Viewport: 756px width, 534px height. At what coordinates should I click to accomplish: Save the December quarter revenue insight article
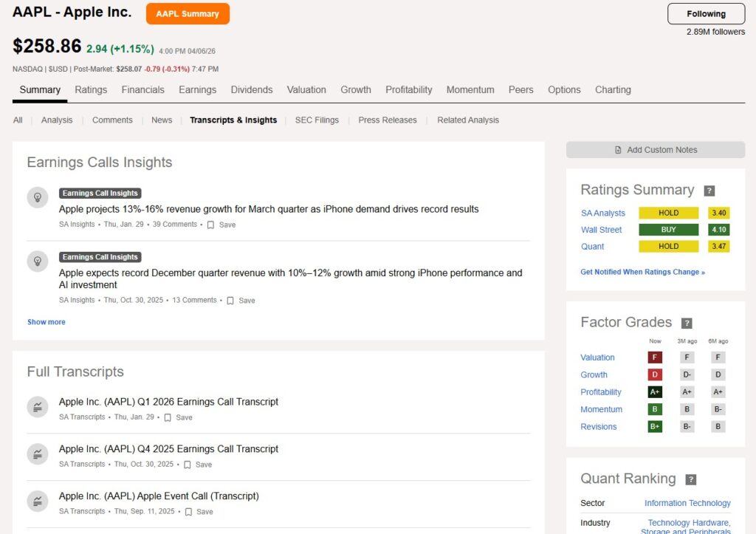(x=240, y=301)
